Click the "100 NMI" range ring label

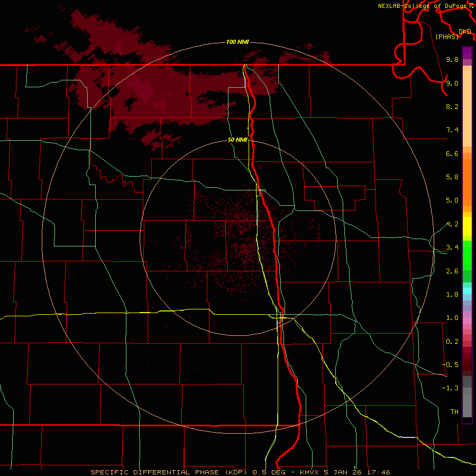tap(237, 42)
